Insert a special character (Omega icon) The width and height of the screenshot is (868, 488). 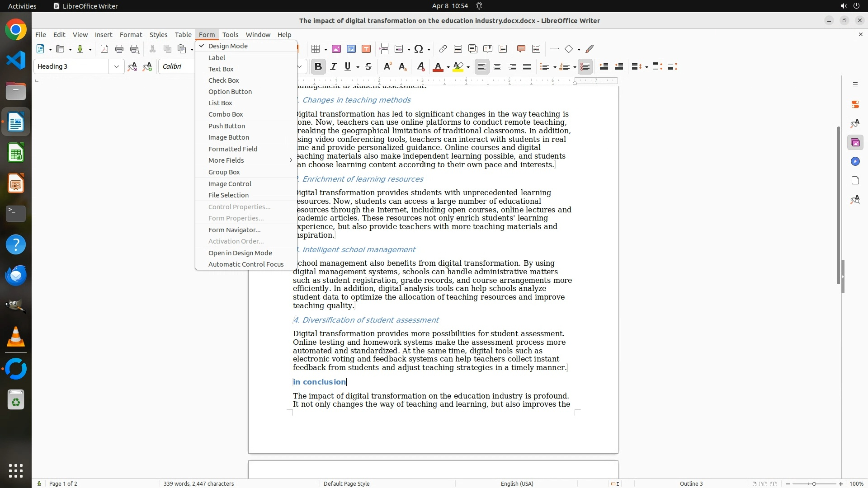419,49
